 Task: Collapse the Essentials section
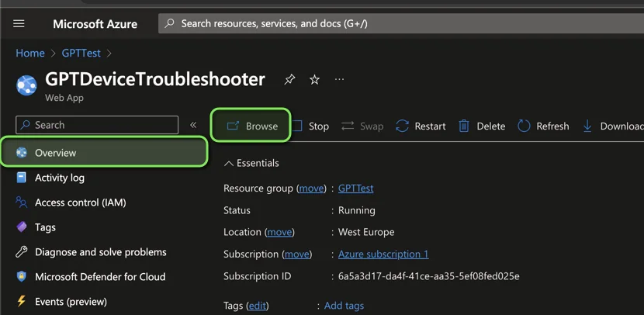[x=251, y=163]
